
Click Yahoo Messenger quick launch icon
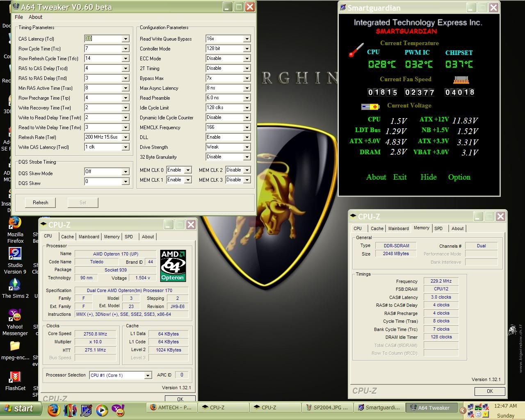(118, 409)
